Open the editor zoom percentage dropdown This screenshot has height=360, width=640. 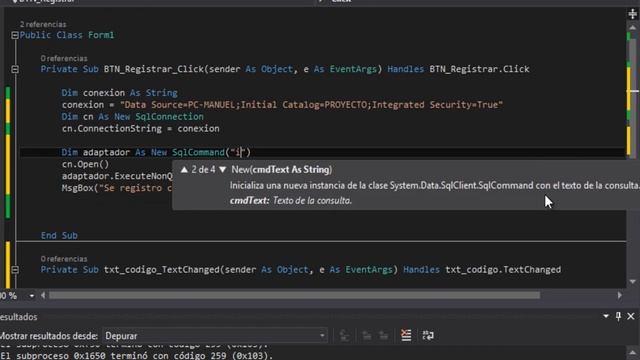[31, 296]
